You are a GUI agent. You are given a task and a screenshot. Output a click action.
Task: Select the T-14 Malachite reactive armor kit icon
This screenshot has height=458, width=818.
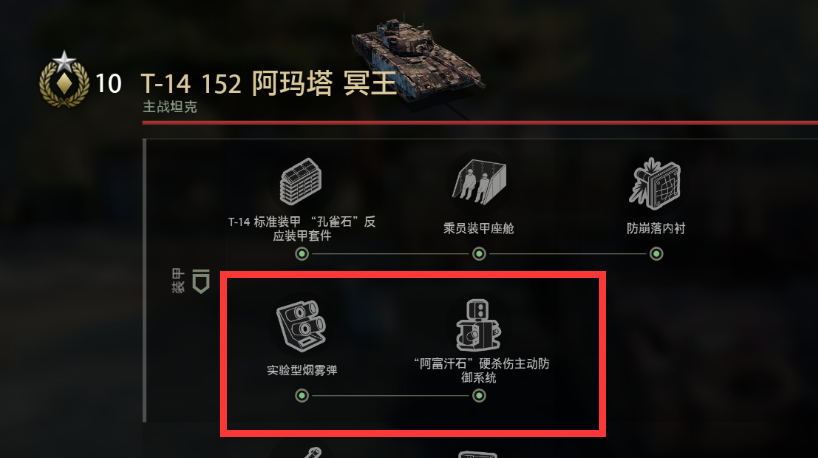[x=301, y=181]
